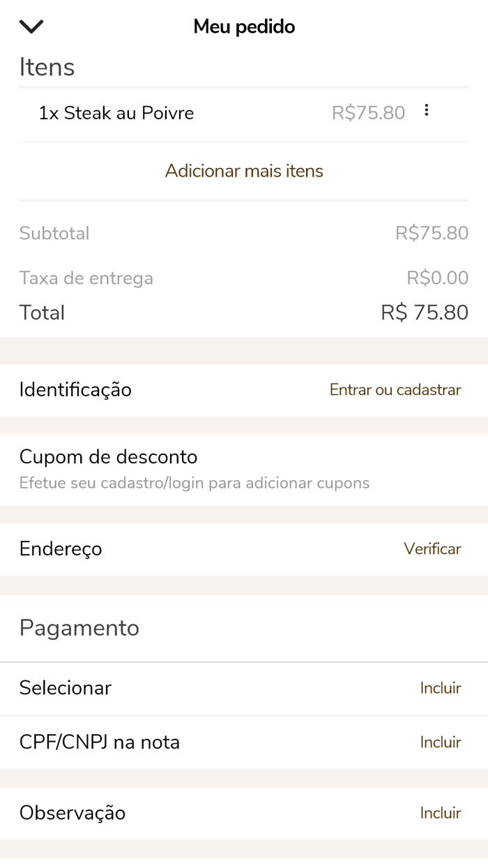Image resolution: width=488 pixels, height=868 pixels.
Task: Click the Selecionar payment method row
Action: (x=66, y=687)
